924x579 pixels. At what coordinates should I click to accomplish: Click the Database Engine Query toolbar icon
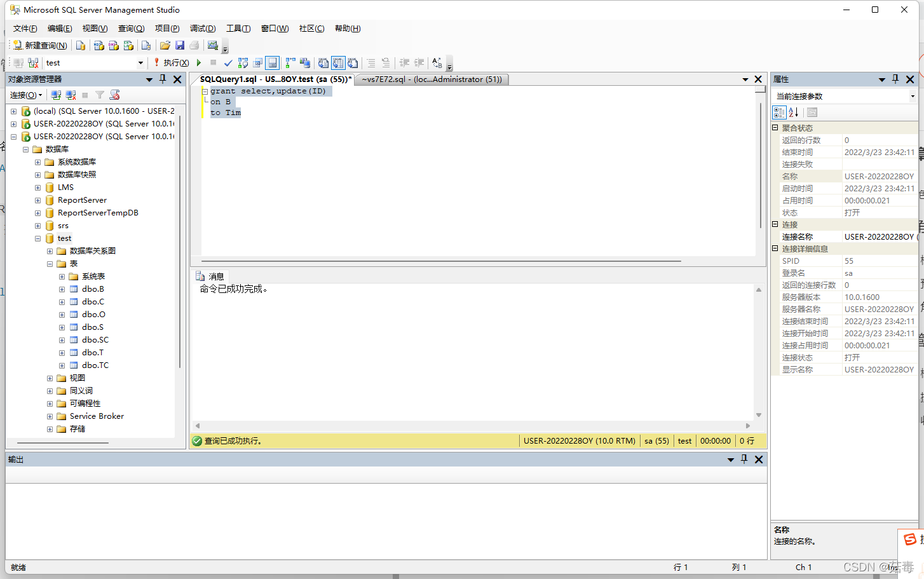pyautogui.click(x=81, y=45)
